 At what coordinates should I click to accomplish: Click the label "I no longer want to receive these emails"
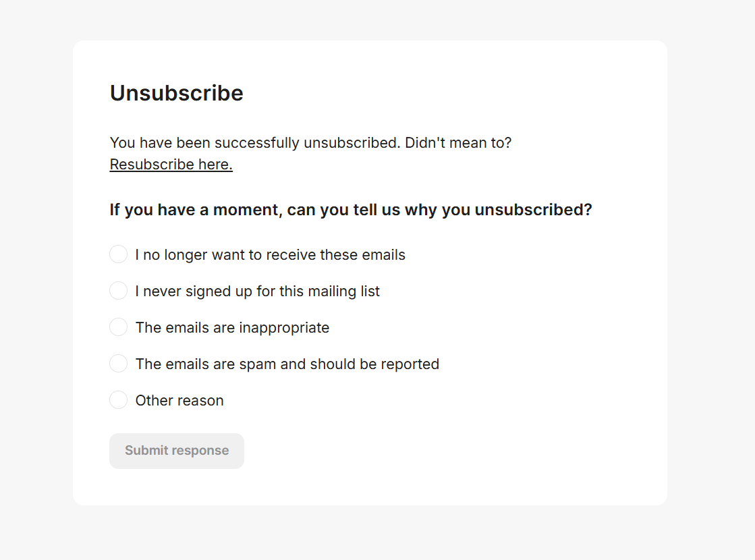(270, 254)
